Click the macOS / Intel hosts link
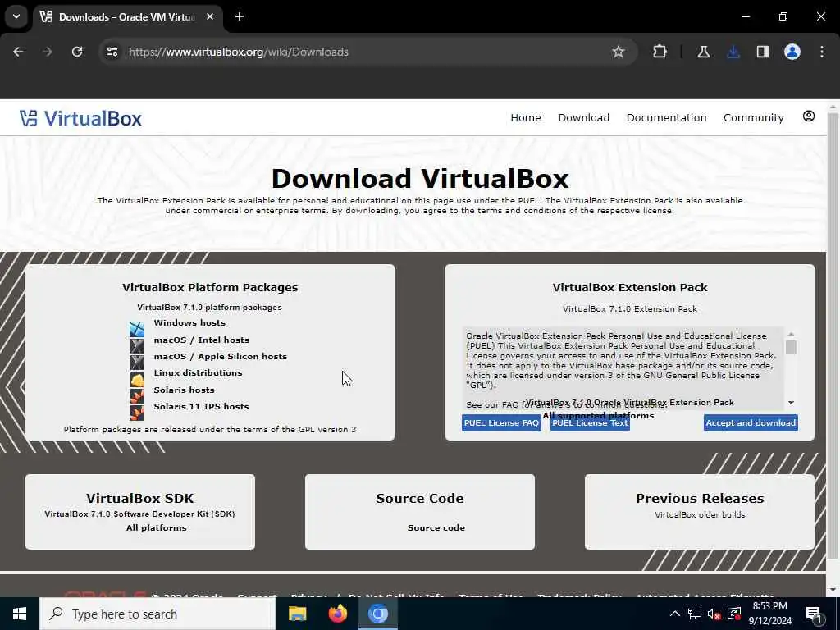 [x=202, y=340]
